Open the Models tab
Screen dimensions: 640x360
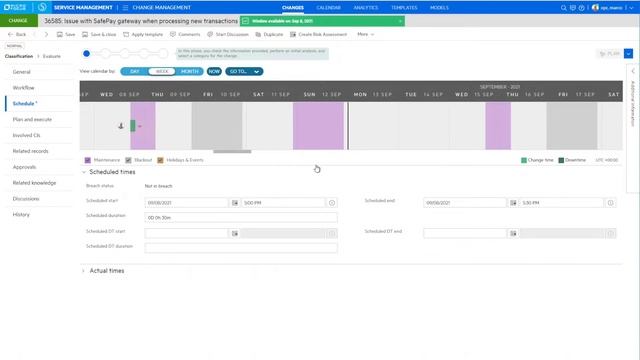tap(439, 8)
